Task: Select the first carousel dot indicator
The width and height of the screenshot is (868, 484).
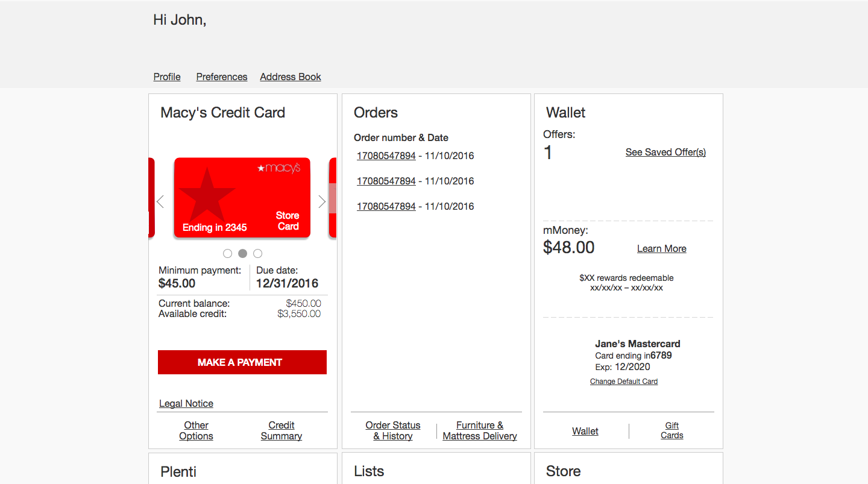Action: pos(227,254)
